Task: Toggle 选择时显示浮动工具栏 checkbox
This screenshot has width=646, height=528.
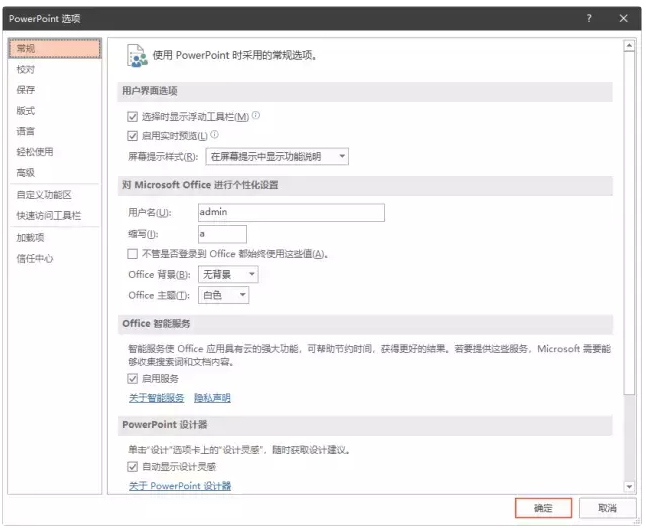Action: 132,117
